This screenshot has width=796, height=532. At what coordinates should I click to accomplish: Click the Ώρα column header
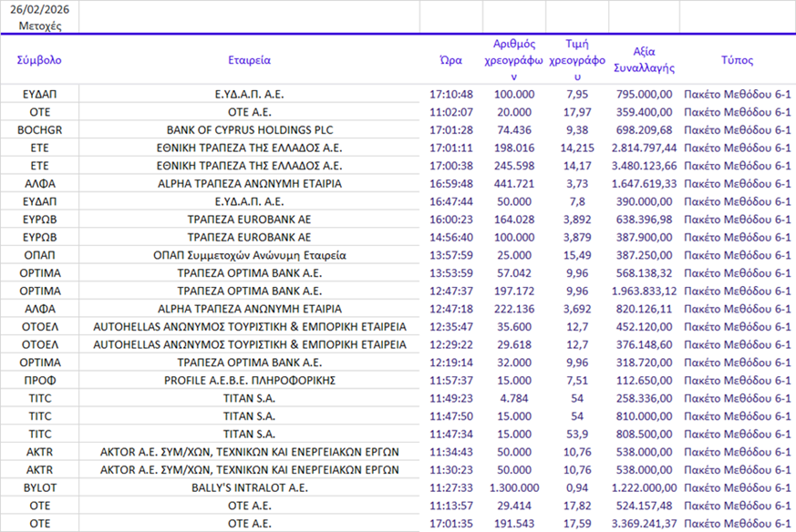450,60
